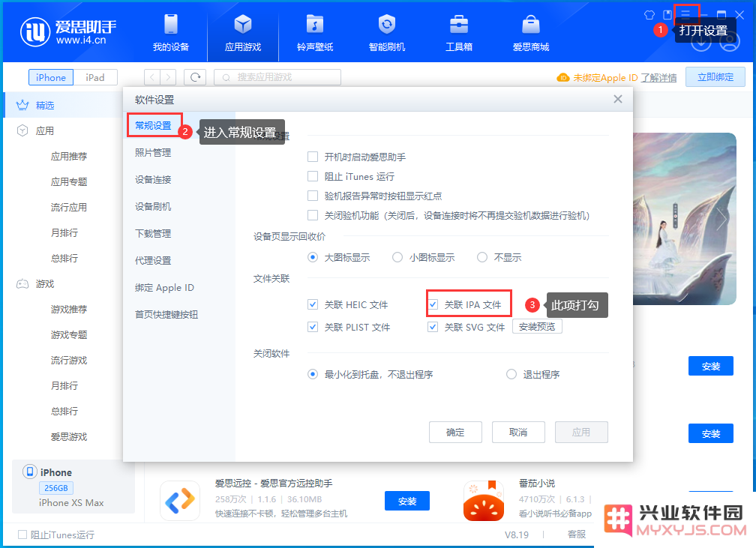
Task: Open the 了解详情 link
Action: pos(658,78)
